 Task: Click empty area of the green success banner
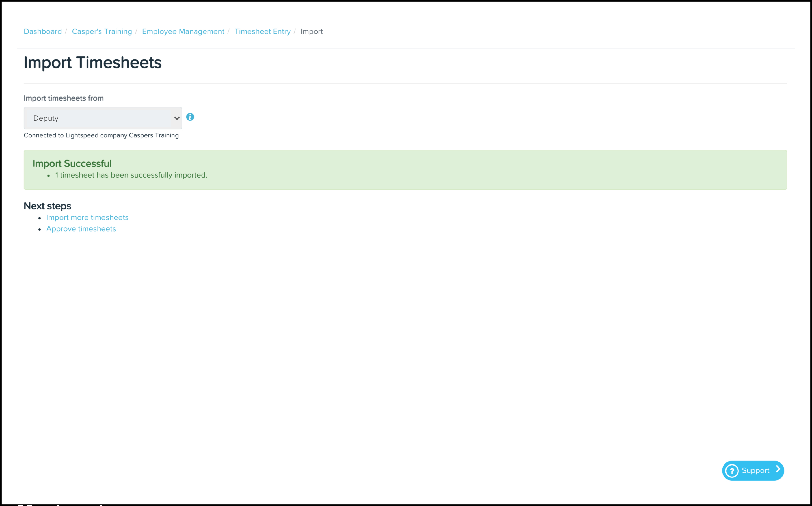502,170
